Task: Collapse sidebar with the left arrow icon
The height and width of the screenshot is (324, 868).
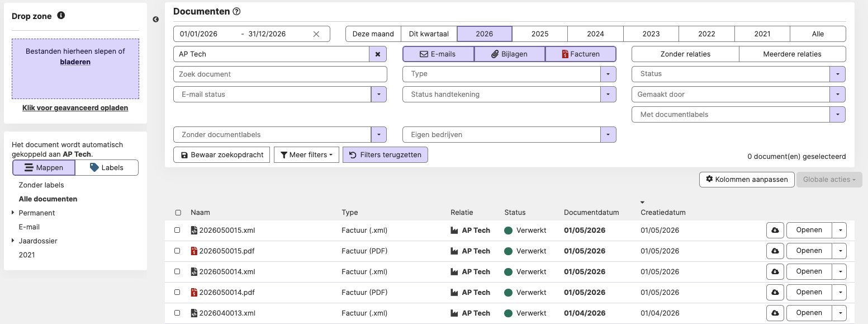Action: pos(155,20)
